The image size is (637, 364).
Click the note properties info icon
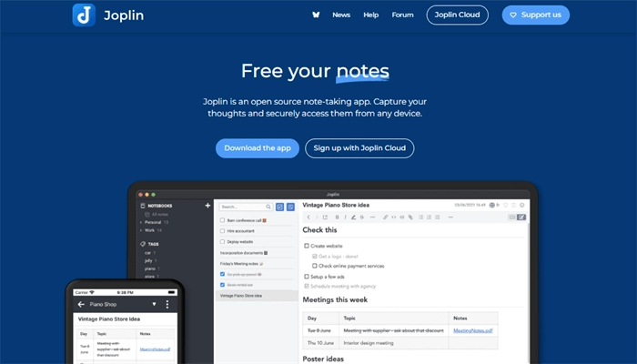pos(522,205)
